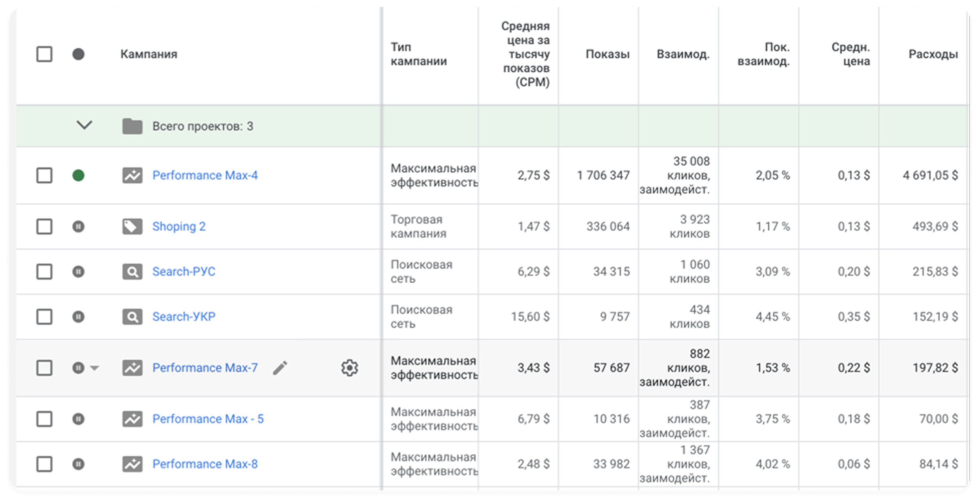Click the folder icon in the Всего проектов row

(132, 126)
